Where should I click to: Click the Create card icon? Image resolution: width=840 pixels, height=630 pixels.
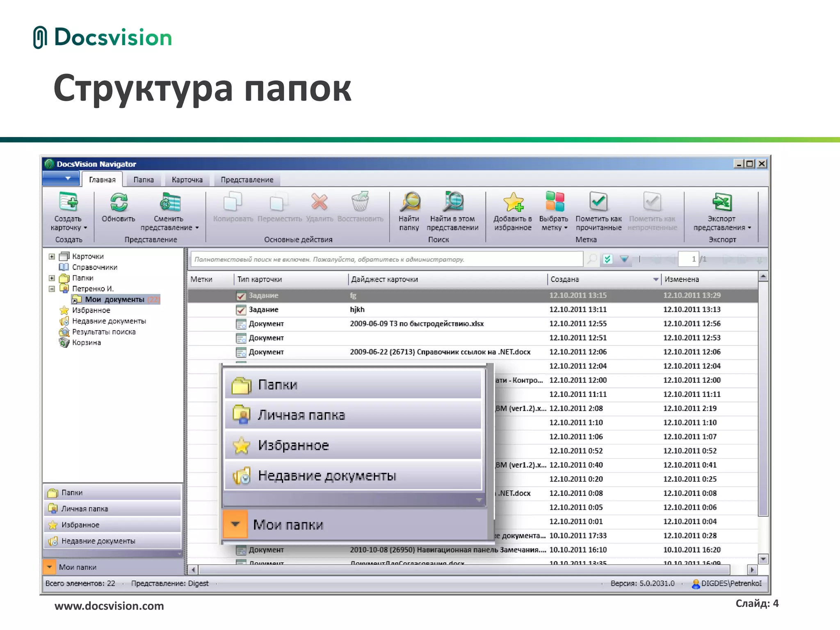(x=68, y=202)
